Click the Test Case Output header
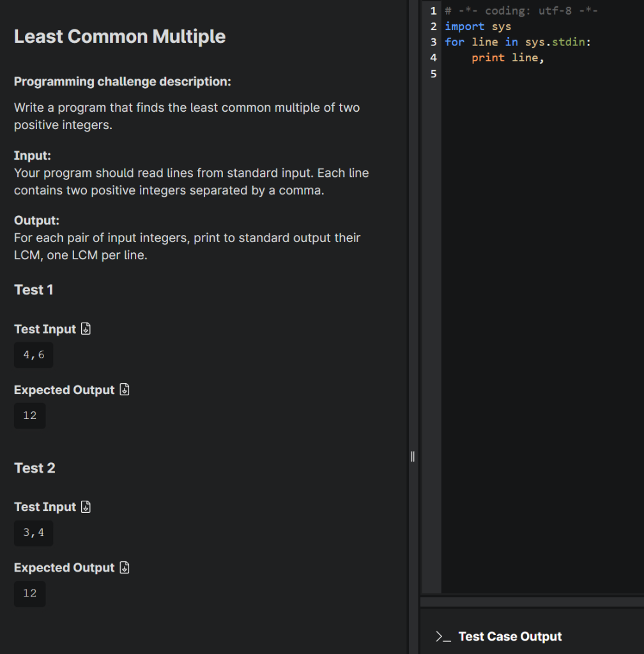Viewport: 644px width, 654px height. point(510,636)
